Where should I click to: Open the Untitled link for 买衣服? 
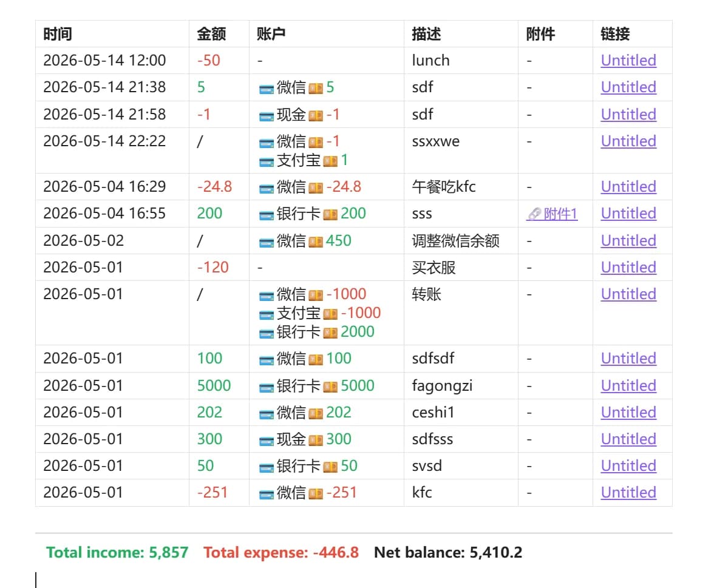628,268
